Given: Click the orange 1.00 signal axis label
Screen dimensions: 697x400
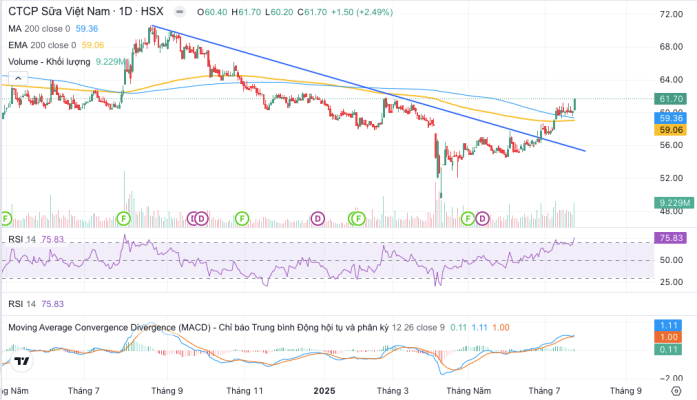Looking at the screenshot, I should click(668, 337).
